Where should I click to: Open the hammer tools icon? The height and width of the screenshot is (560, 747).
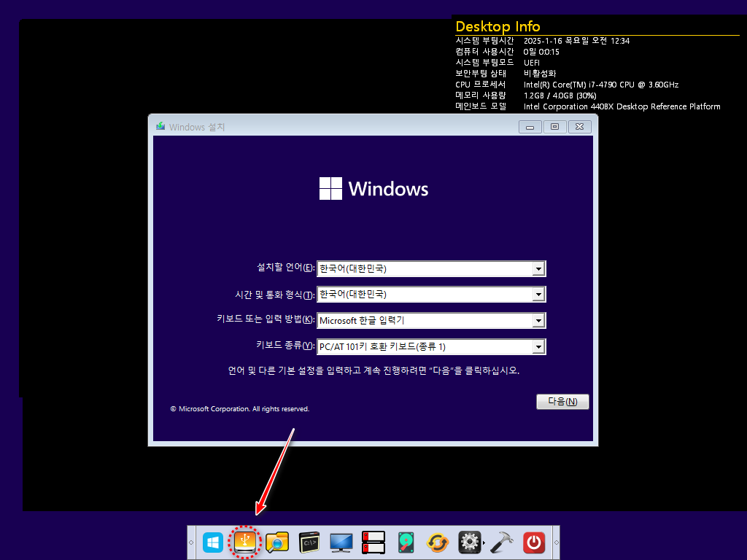502,542
